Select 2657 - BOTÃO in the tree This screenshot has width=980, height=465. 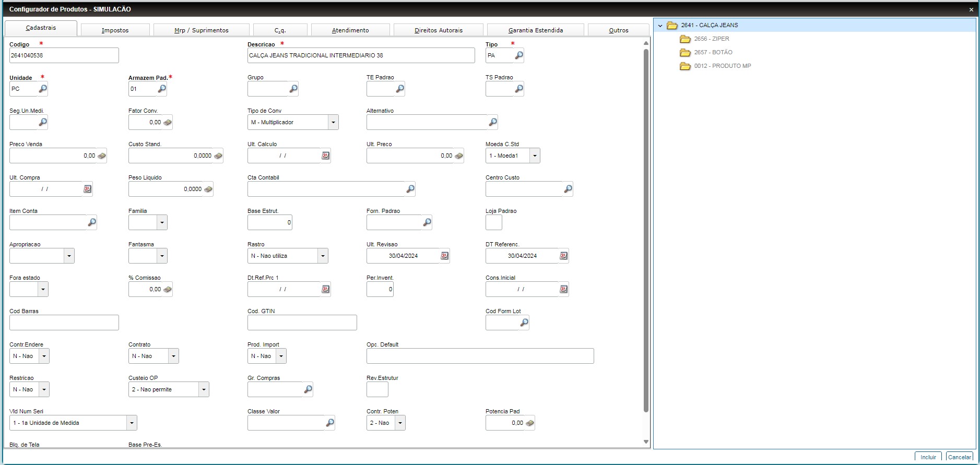pyautogui.click(x=713, y=53)
